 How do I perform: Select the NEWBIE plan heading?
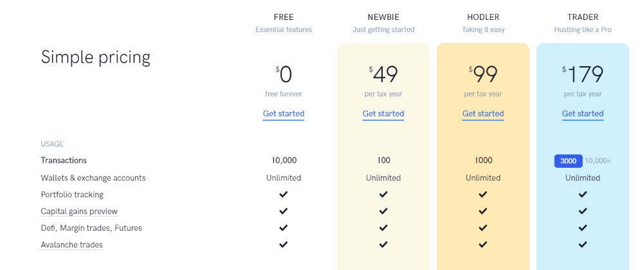point(383,17)
